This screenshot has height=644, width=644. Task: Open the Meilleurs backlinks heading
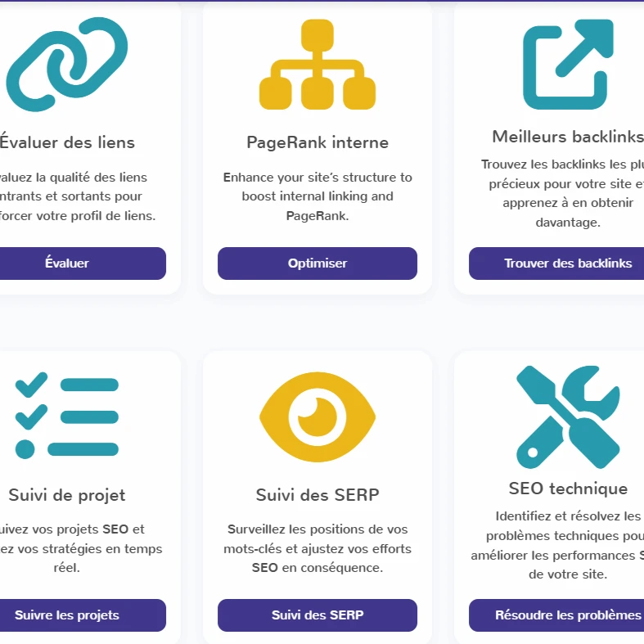[x=568, y=137]
